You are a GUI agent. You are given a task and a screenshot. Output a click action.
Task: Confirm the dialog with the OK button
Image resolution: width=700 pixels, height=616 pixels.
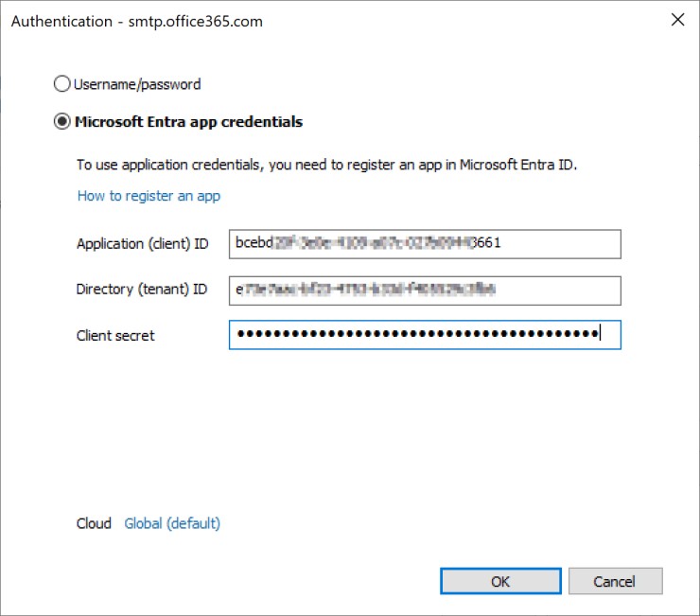pyautogui.click(x=500, y=581)
